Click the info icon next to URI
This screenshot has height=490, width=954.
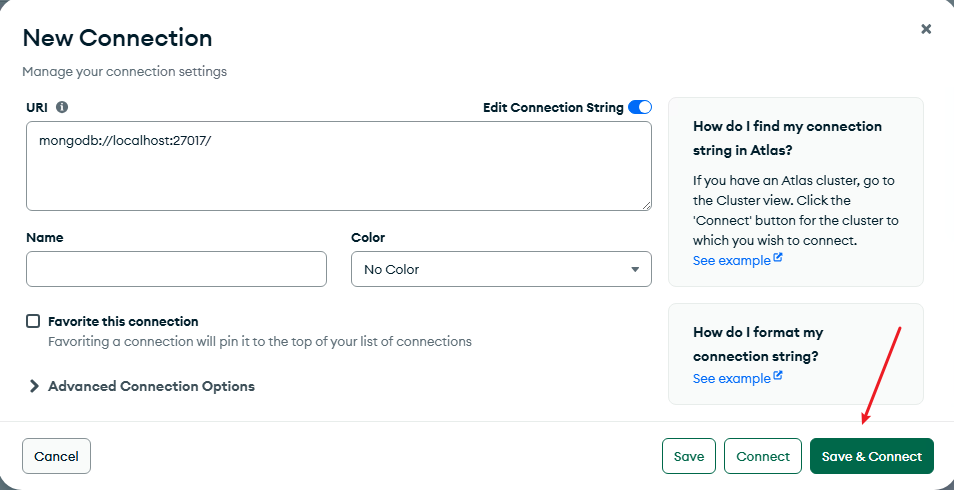62,107
